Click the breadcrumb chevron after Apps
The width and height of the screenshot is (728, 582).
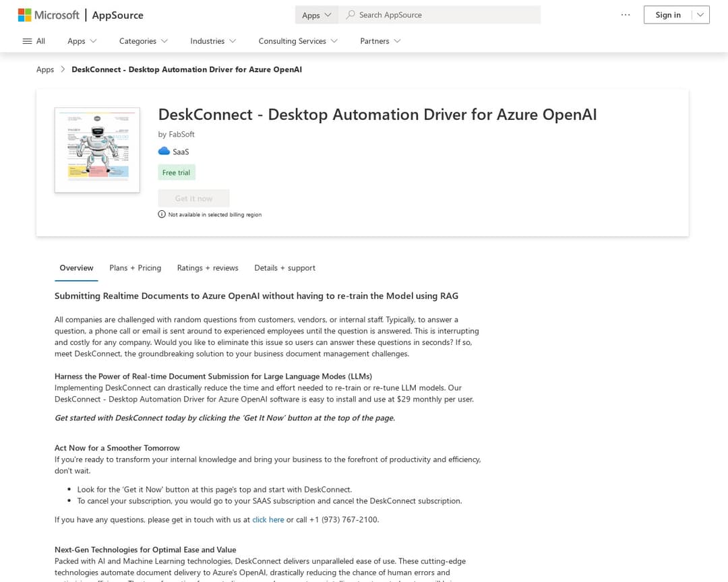click(62, 69)
